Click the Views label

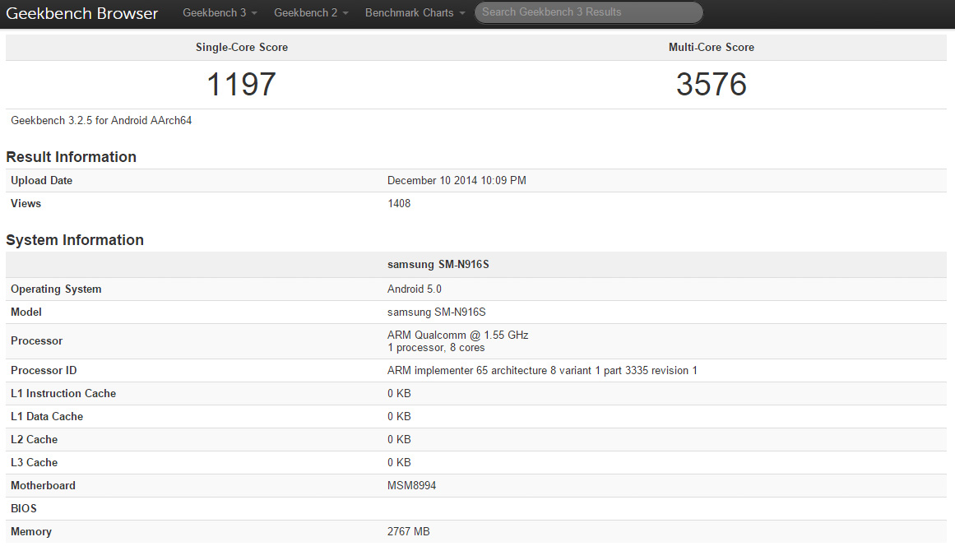tap(25, 204)
